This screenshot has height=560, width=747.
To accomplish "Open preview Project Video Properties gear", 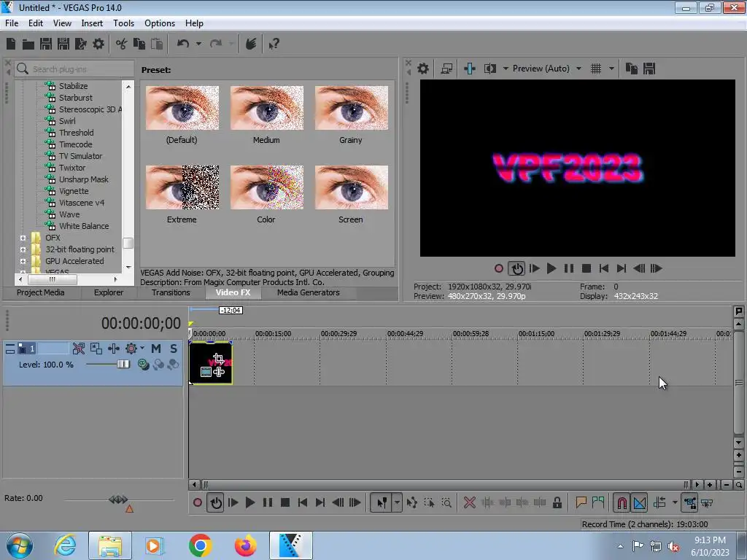I will (423, 69).
